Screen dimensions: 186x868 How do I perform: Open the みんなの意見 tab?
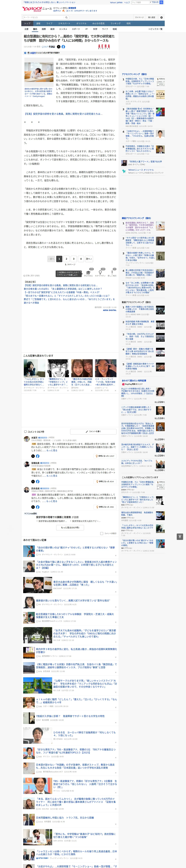99,23
